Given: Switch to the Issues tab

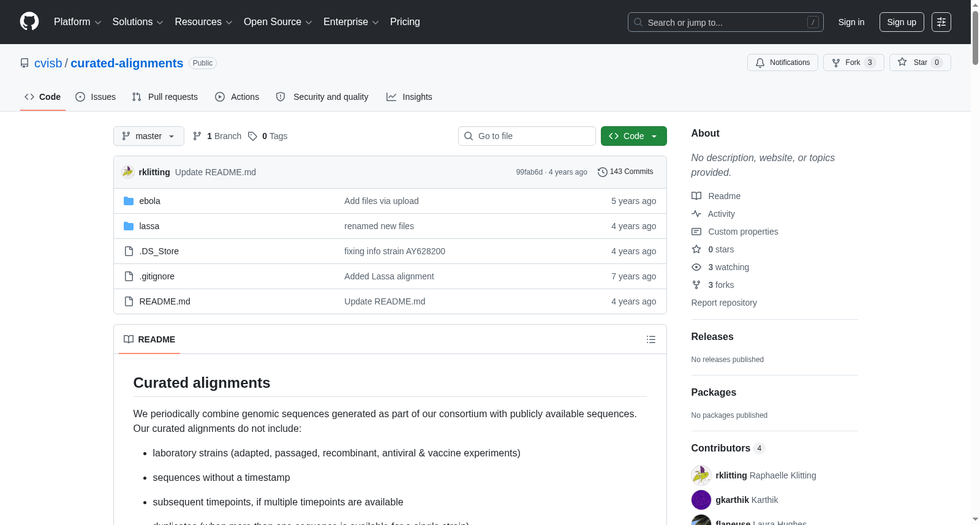Looking at the screenshot, I should (x=96, y=97).
